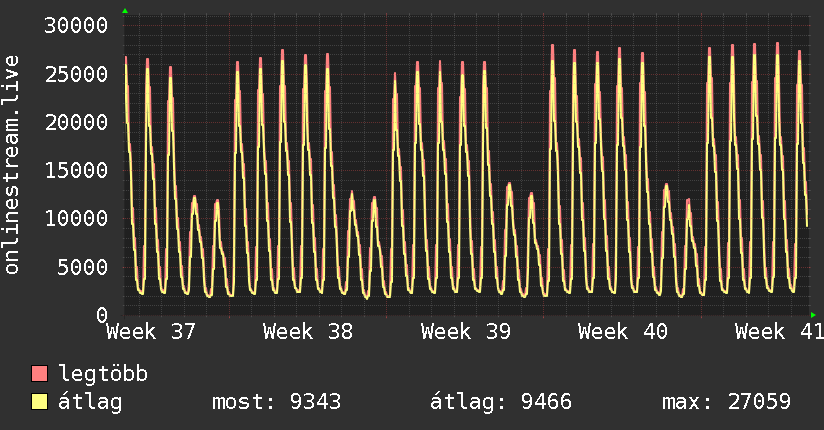Click the green arrow at x-axis end

click(813, 315)
